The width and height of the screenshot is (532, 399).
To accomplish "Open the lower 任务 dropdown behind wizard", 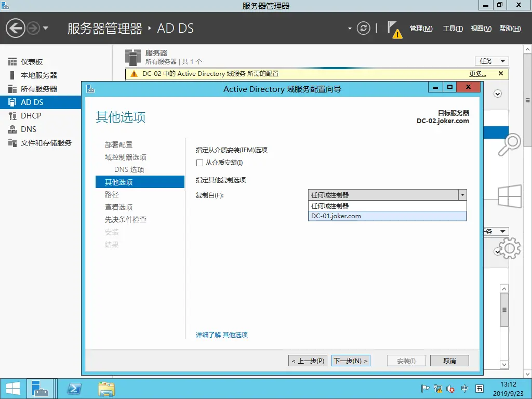I will coord(496,231).
